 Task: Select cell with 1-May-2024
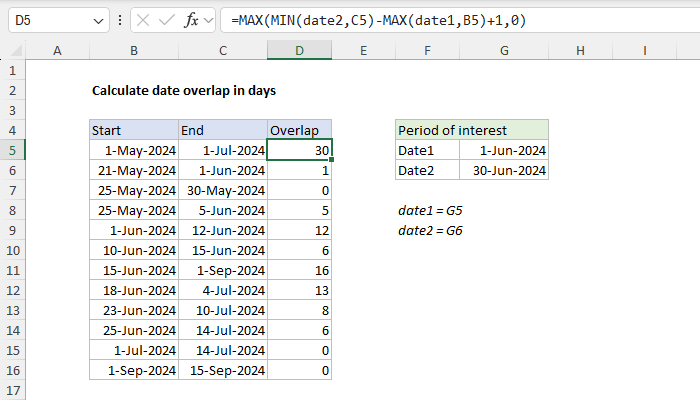(x=134, y=150)
